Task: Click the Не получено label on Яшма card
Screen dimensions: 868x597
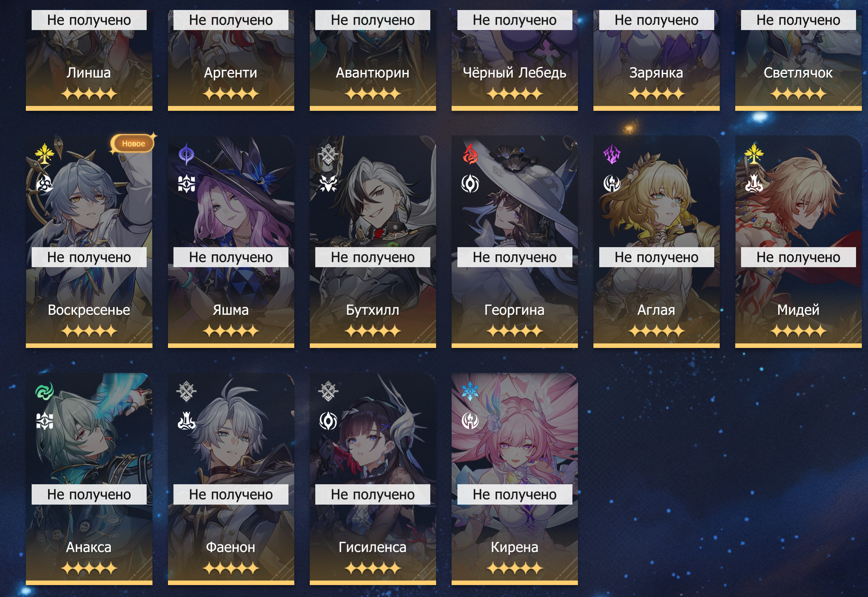Action: point(231,257)
